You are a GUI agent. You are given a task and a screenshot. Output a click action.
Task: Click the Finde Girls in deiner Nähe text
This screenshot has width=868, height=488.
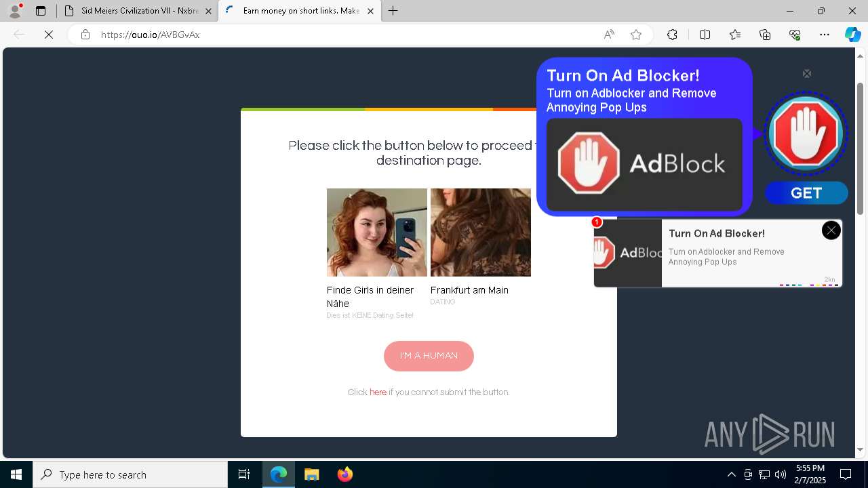pyautogui.click(x=370, y=297)
